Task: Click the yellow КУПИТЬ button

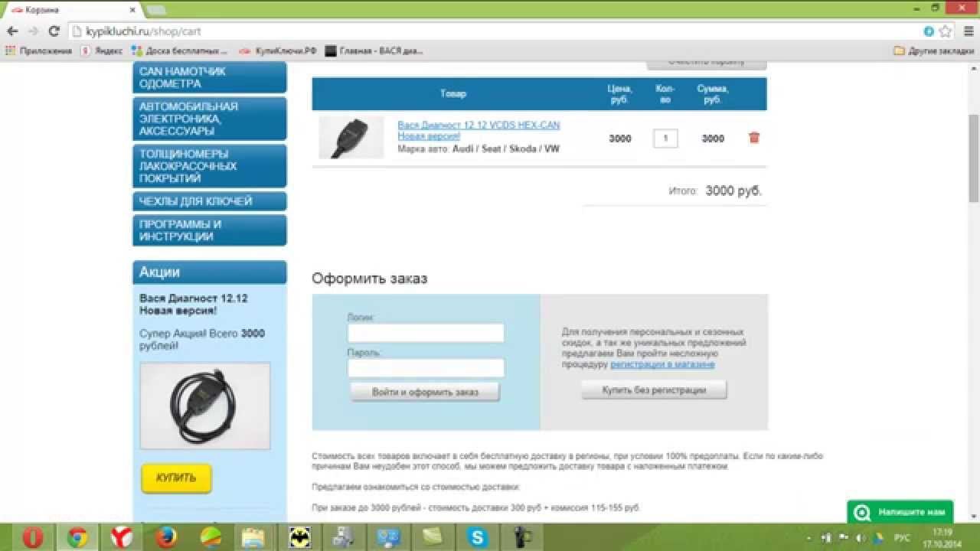Action: point(176,478)
